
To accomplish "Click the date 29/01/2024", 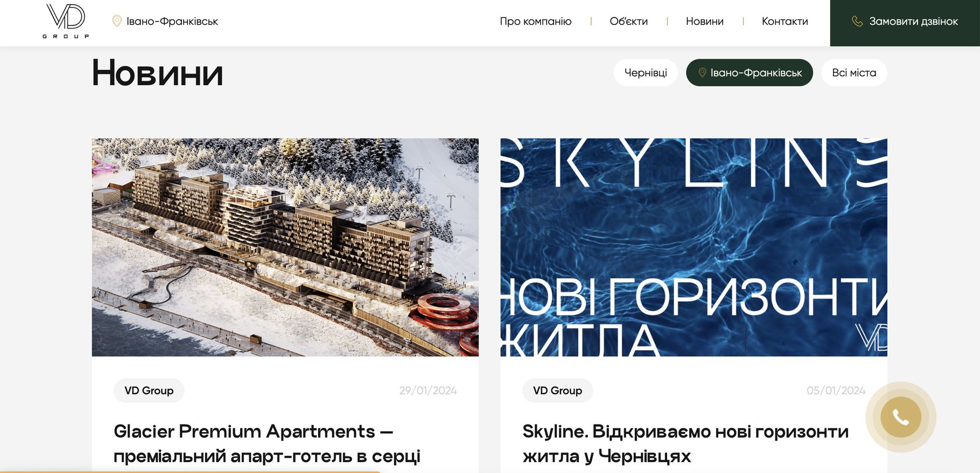I will pyautogui.click(x=428, y=391).
